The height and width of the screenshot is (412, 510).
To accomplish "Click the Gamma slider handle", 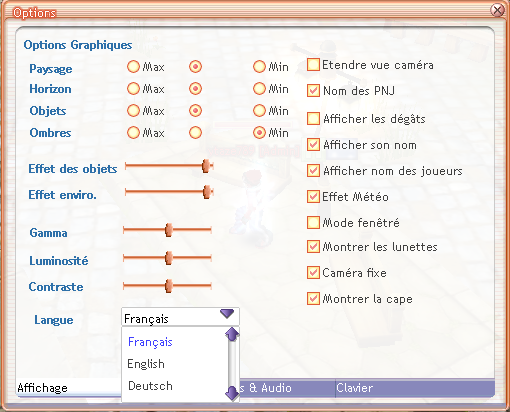I will point(169,230).
